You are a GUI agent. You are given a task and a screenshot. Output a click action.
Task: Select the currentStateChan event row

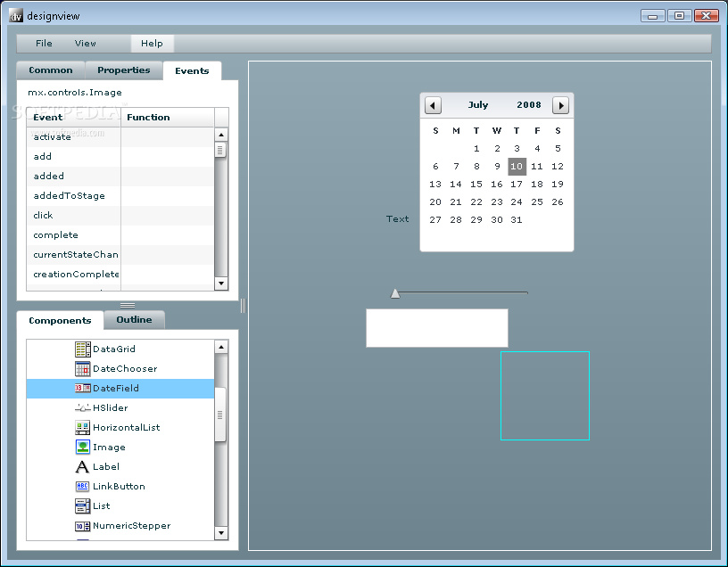tap(120, 255)
